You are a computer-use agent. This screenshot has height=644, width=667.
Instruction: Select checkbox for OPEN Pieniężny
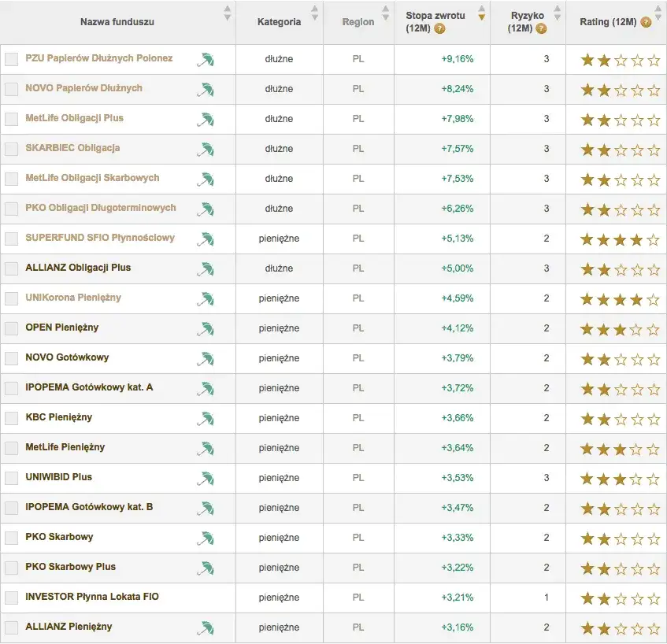[12, 328]
